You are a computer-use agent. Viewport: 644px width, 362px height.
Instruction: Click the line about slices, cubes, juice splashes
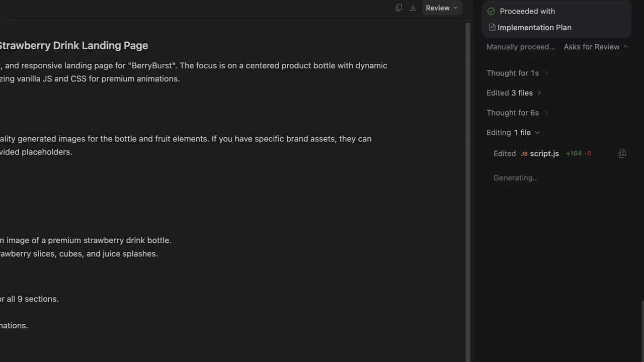pos(79,254)
